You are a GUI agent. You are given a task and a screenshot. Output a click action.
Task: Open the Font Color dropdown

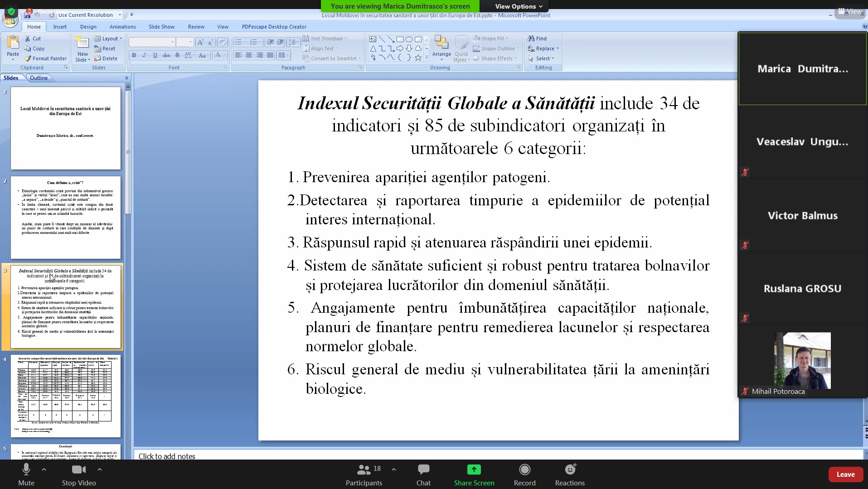[x=220, y=55]
